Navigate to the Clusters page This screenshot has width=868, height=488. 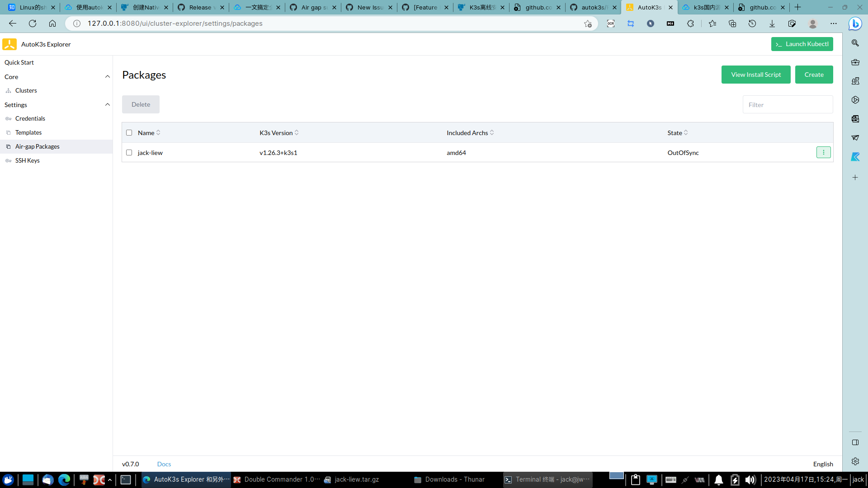point(26,90)
